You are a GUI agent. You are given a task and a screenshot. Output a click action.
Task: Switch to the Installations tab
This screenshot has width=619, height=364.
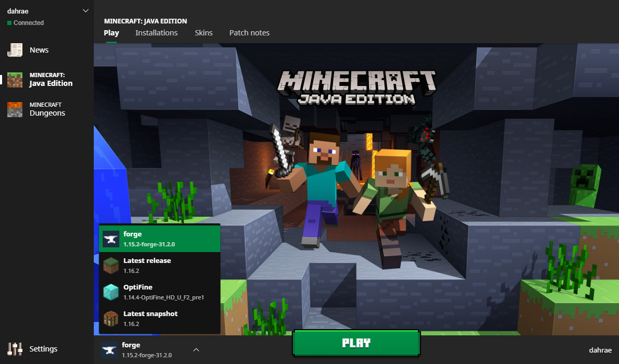[x=156, y=32]
